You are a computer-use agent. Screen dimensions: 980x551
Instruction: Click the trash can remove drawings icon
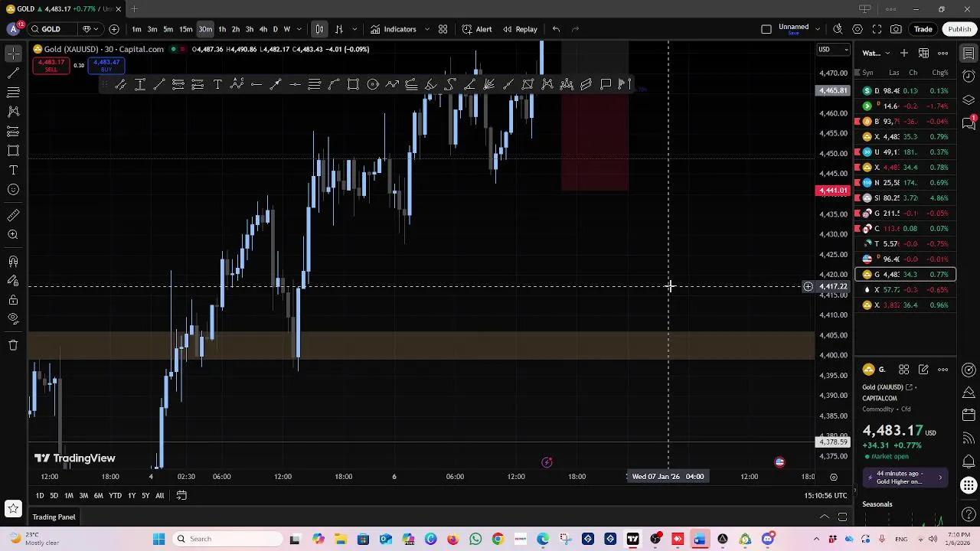point(13,345)
